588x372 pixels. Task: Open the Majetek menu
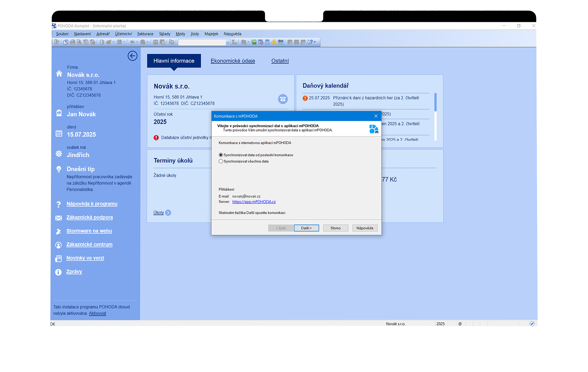(x=211, y=34)
